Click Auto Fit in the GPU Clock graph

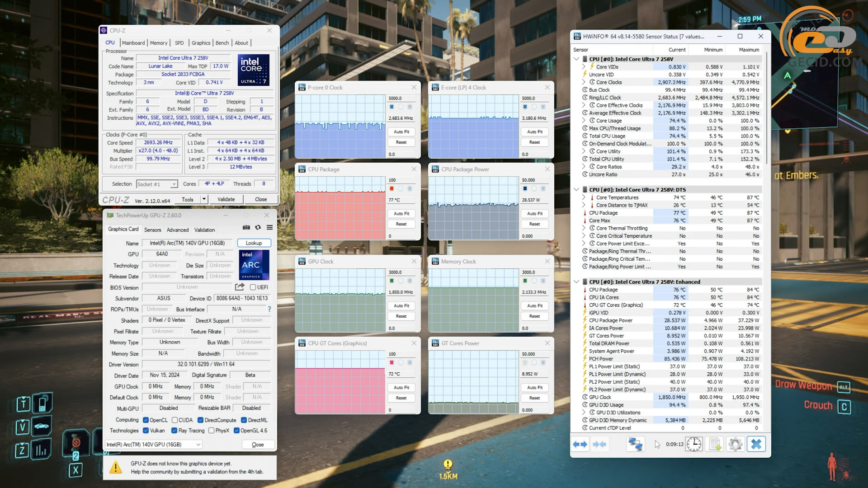[401, 306]
